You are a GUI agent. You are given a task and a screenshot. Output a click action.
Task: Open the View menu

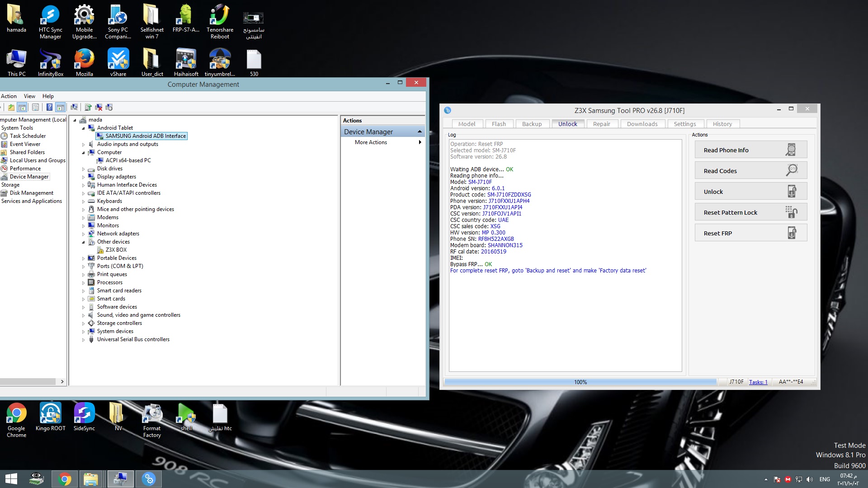(x=29, y=96)
